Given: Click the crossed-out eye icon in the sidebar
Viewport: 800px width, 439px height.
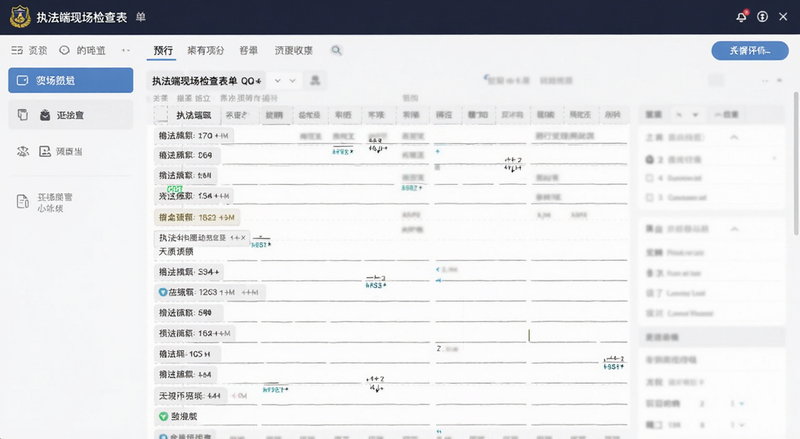Looking at the screenshot, I should pos(23,151).
